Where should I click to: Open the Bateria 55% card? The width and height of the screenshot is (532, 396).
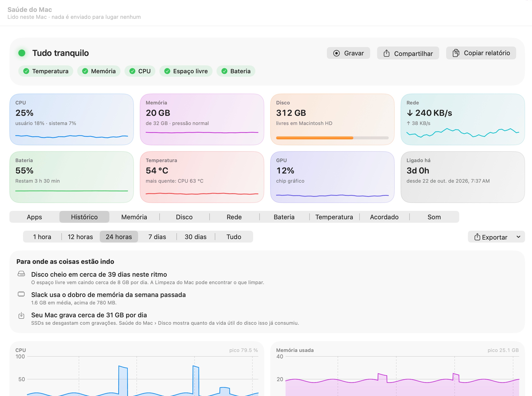click(72, 177)
